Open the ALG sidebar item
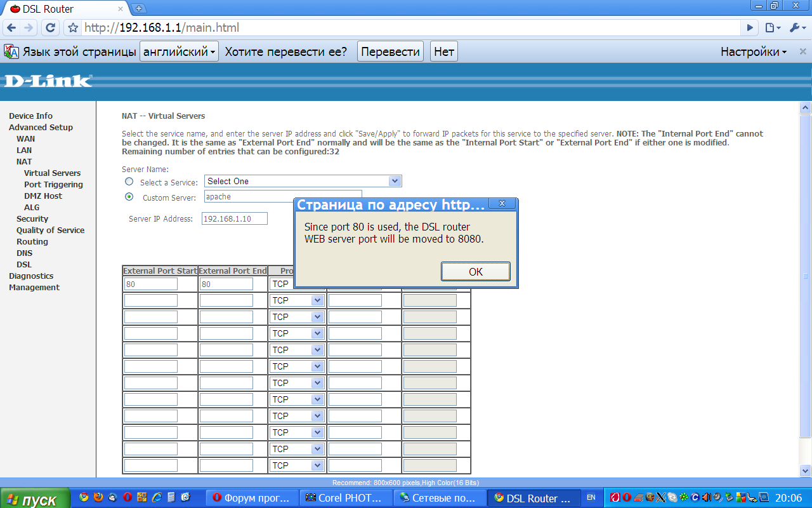 click(x=32, y=208)
